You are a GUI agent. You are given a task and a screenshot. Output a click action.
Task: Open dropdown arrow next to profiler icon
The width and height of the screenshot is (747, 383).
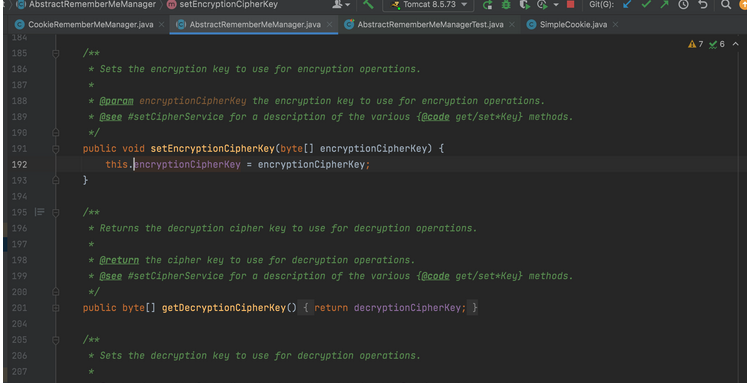(555, 5)
